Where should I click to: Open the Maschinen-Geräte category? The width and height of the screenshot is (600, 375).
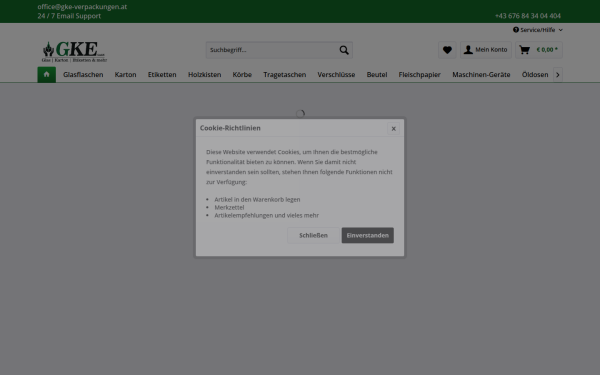(x=481, y=75)
